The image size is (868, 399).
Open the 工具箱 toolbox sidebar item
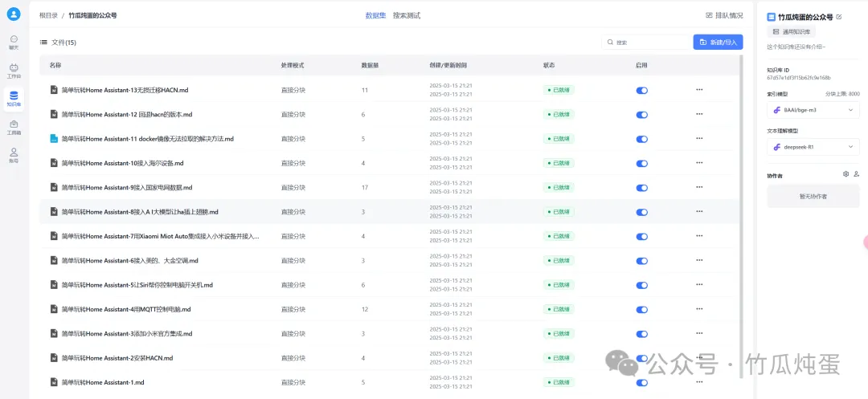click(x=14, y=128)
